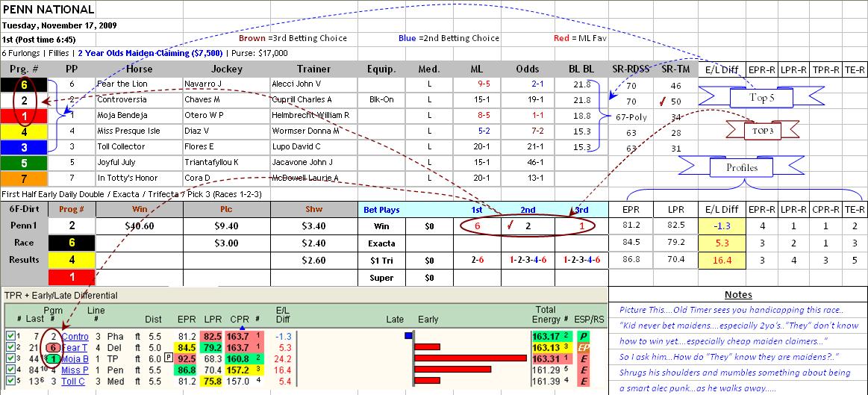Image resolution: width=868 pixels, height=395 pixels.
Task: Select yellow program 4 cell beside Miss Presque Isle
Action: [24, 131]
